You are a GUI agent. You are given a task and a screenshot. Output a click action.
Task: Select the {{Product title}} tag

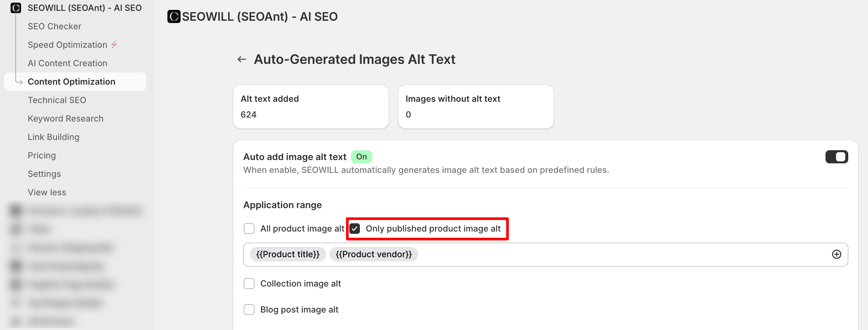coord(288,254)
